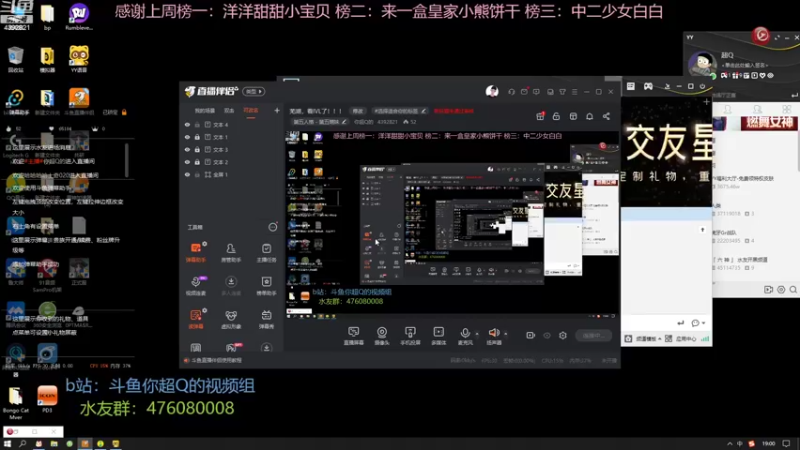Open the mode pill beside the app logo
Screen dimensions: 800x450
(254, 91)
